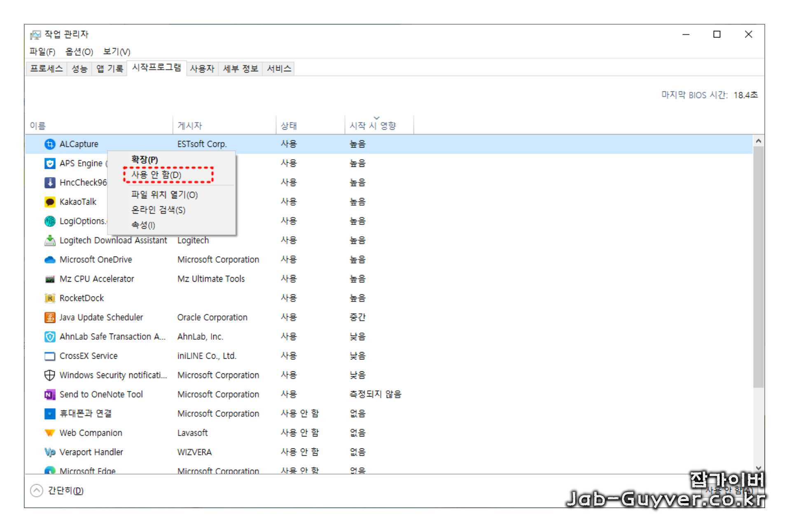789x532 pixels.
Task: Click the vertical scrollbar thumb
Action: click(x=758, y=267)
